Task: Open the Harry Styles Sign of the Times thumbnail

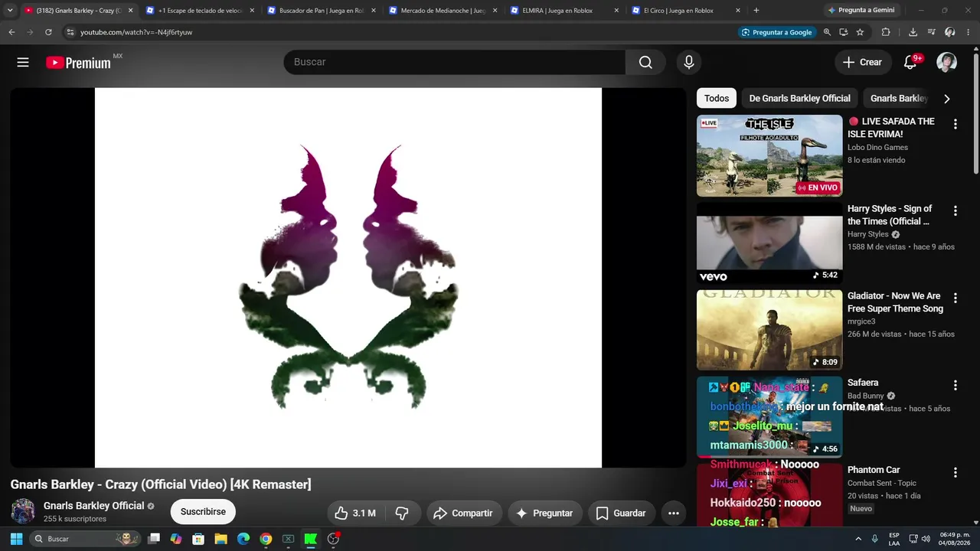Action: tap(769, 243)
